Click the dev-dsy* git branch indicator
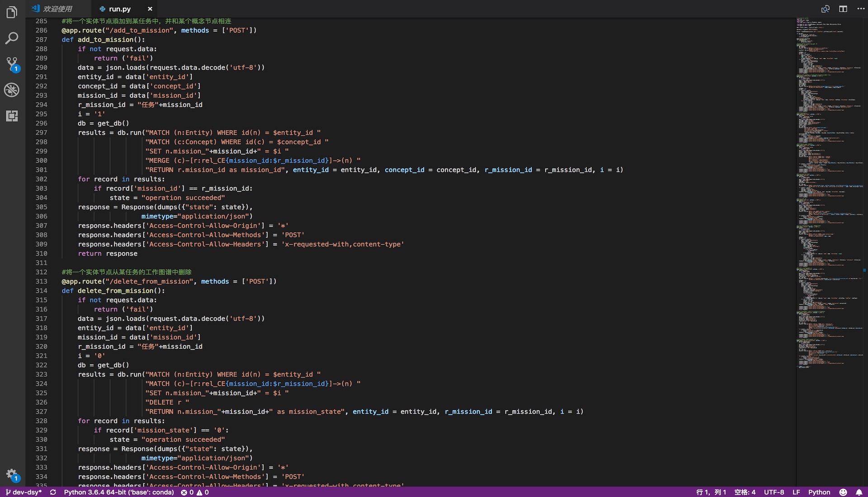868x497 pixels. click(24, 492)
